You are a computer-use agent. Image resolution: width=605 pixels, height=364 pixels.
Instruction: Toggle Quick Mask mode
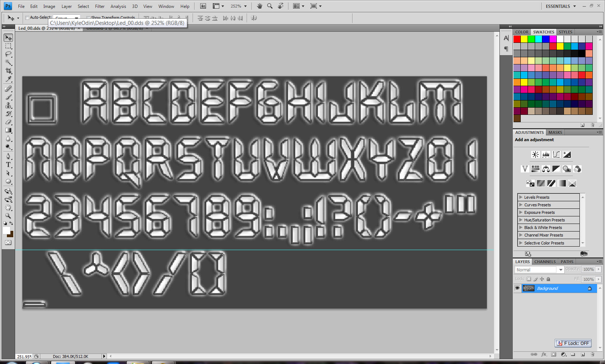(8, 243)
